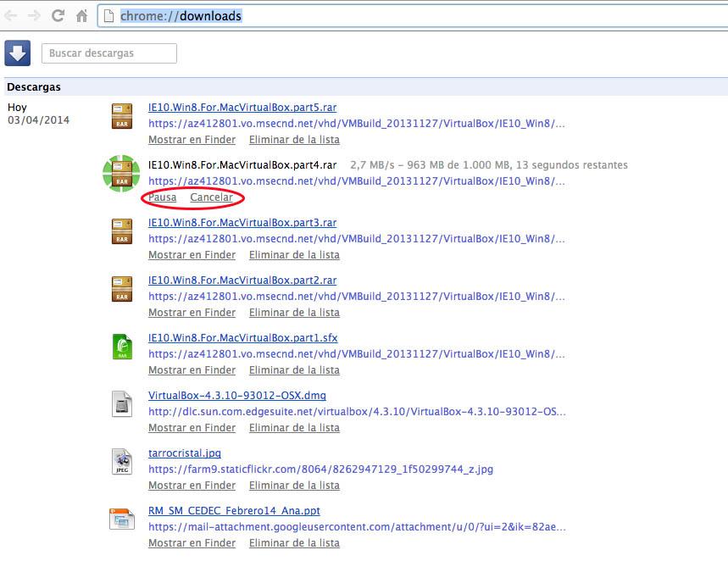Click the PPT icon for RM_SM_CEDEC file

122,519
